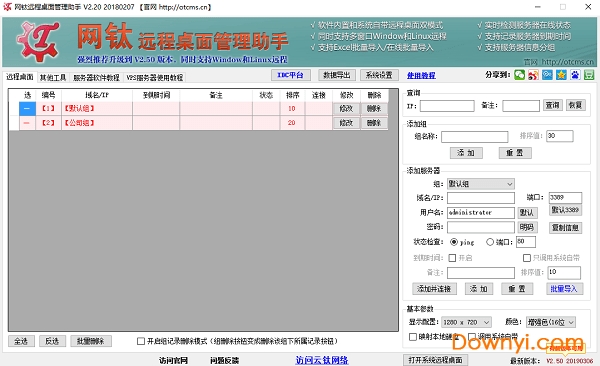The height and width of the screenshot is (366, 600).
Task: Open VPS服务器使用教程 tab
Action: (155, 78)
